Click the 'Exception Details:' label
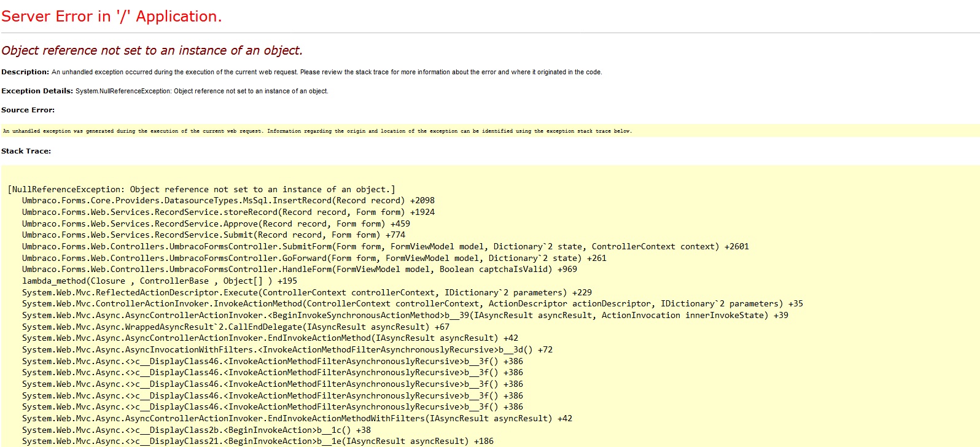The image size is (980, 447). (x=37, y=91)
